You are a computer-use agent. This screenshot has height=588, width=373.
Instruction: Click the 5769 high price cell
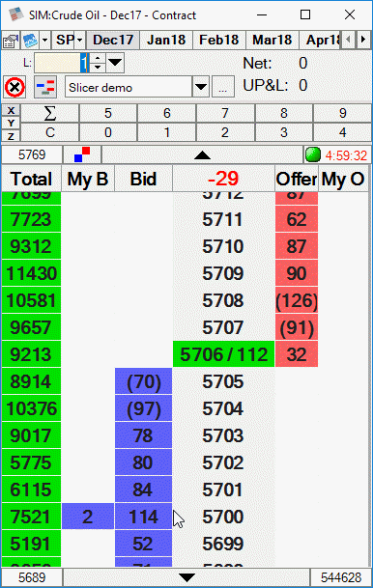click(x=32, y=154)
